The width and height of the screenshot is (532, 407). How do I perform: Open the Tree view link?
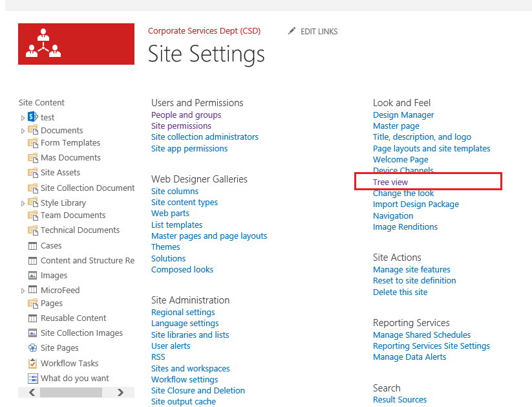390,182
